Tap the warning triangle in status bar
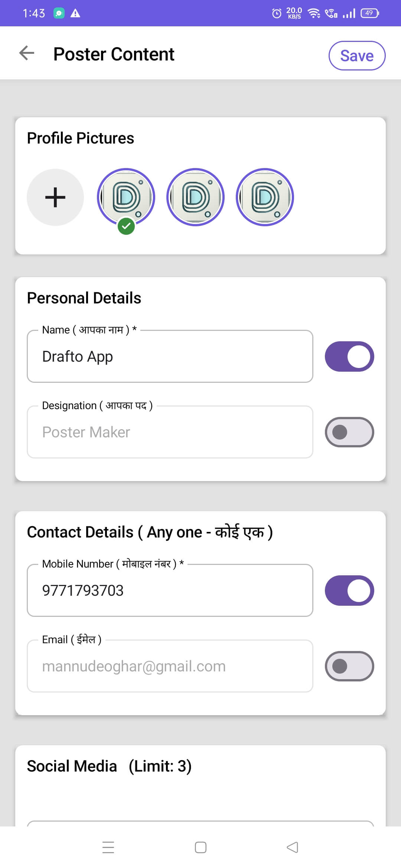This screenshot has height=868, width=401. [x=75, y=13]
